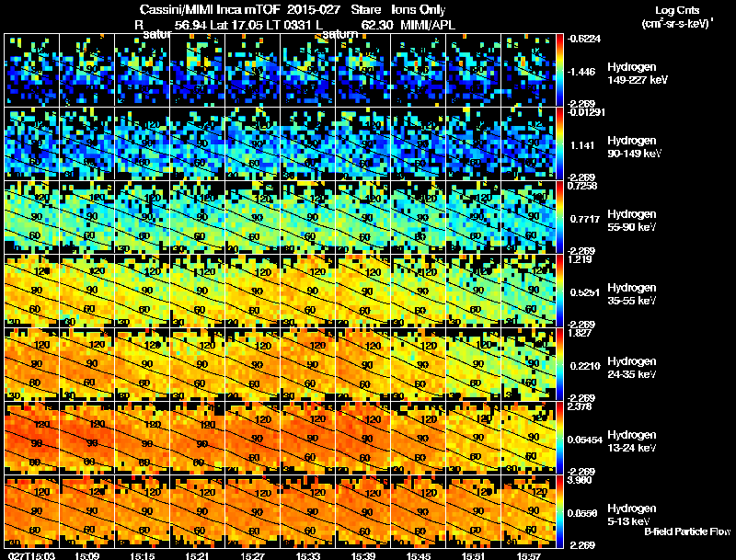Click the time label '15:39'
Screen dimensions: 736x560
coord(362,555)
